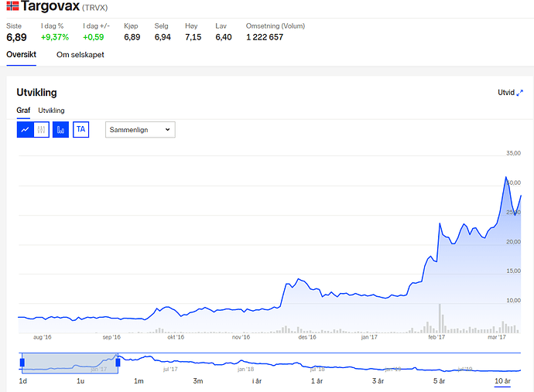This screenshot has height=392, width=534.
Task: Click the Norwegian flag icon beside Targovax
Action: click(x=12, y=6)
